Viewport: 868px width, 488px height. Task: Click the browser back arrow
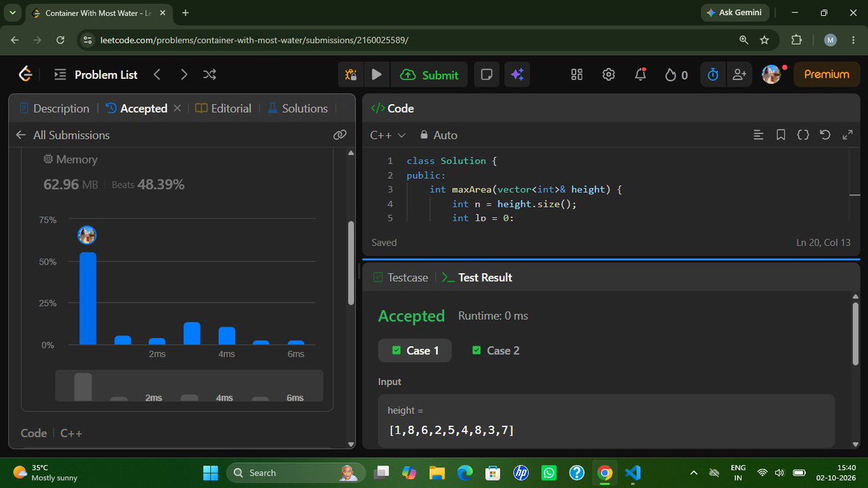[x=14, y=40]
